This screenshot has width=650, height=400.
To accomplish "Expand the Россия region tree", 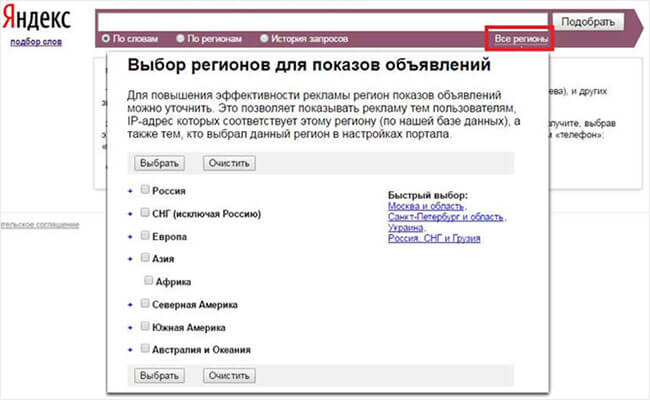I will point(131,190).
